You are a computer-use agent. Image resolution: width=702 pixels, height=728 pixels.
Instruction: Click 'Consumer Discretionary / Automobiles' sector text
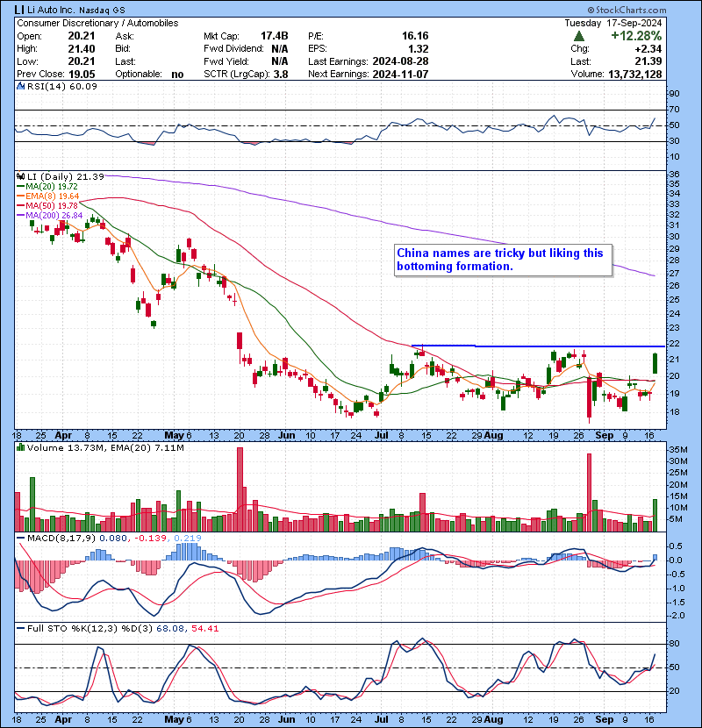coord(97,23)
